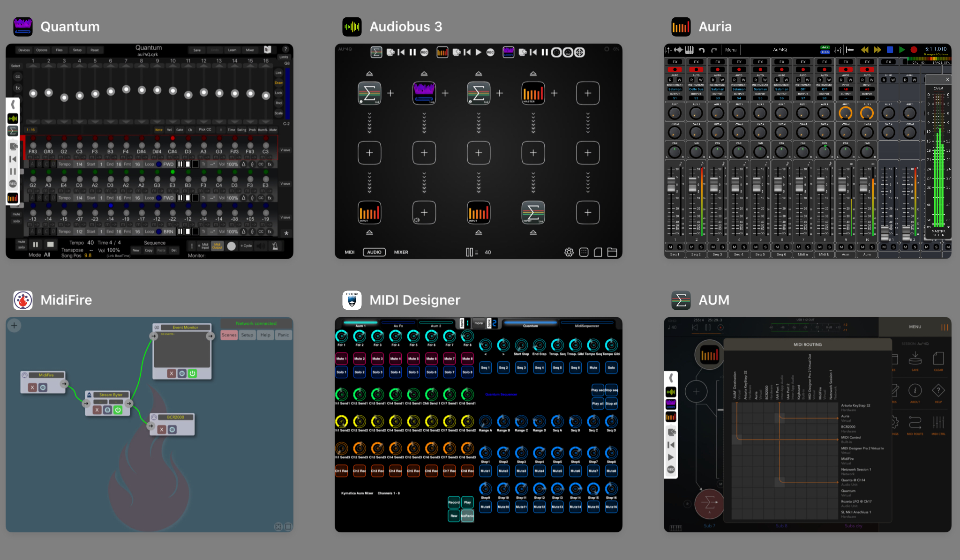Select the MIDI Designer app icon

click(x=352, y=300)
